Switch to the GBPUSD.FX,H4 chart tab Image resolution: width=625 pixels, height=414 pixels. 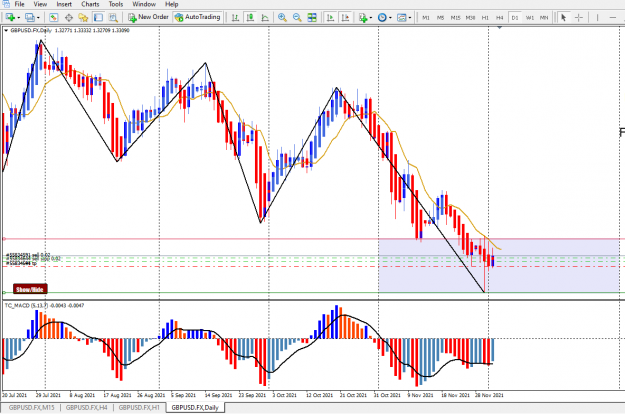click(x=86, y=408)
